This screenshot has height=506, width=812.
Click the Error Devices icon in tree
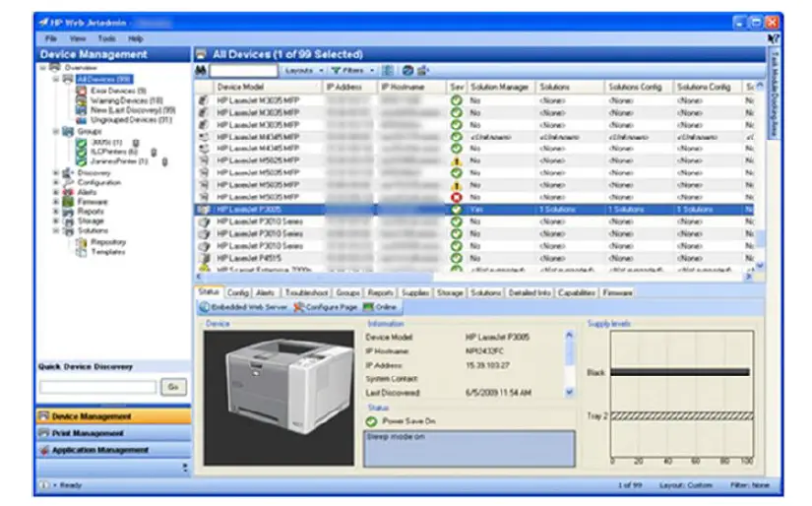click(82, 91)
